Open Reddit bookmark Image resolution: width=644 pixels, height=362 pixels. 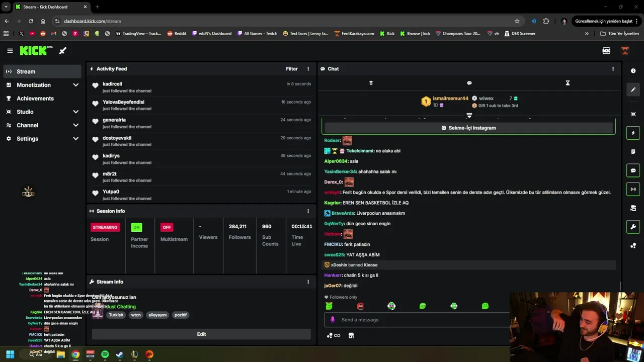point(177,34)
